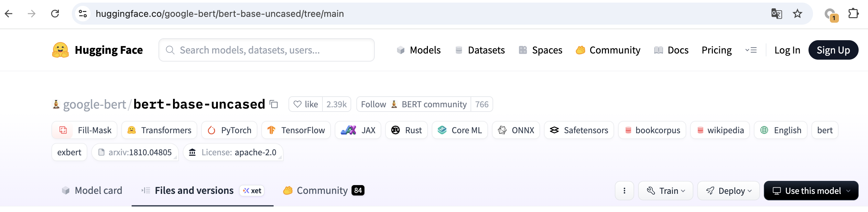Viewport: 868px width, 212px height.
Task: Follow the BERT community
Action: tap(413, 104)
